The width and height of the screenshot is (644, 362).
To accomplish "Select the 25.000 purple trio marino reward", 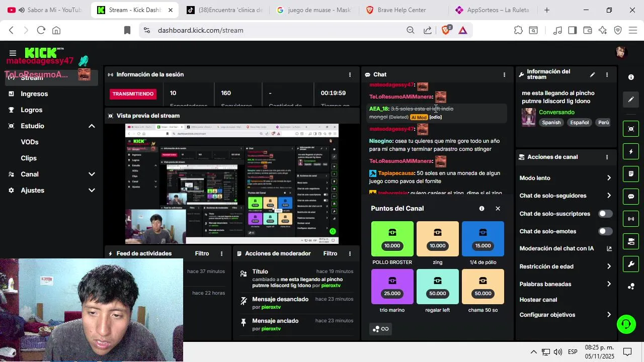I will point(392,287).
